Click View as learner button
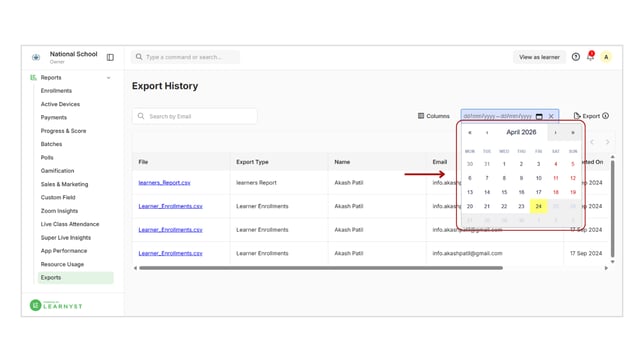The width and height of the screenshot is (644, 362). pos(539,57)
